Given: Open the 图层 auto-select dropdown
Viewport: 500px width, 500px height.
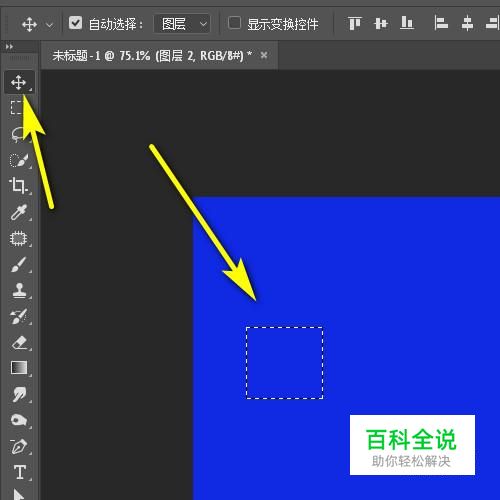Looking at the screenshot, I should (x=182, y=24).
